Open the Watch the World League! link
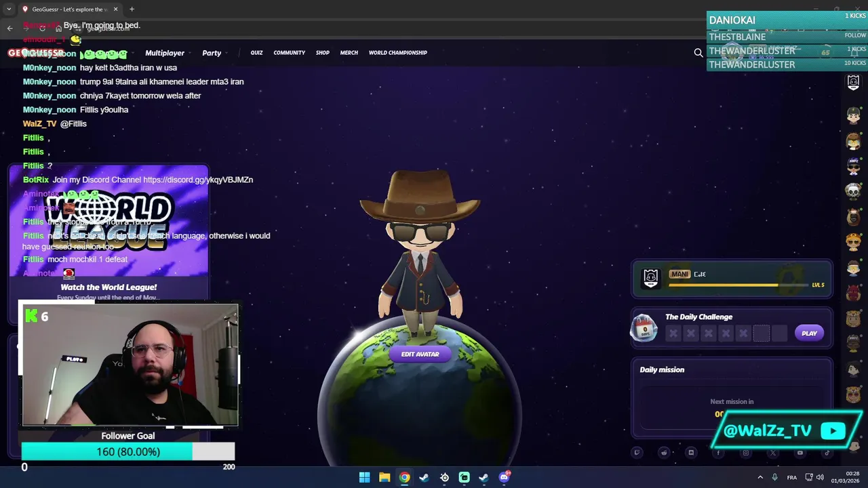This screenshot has height=488, width=868. pos(108,287)
